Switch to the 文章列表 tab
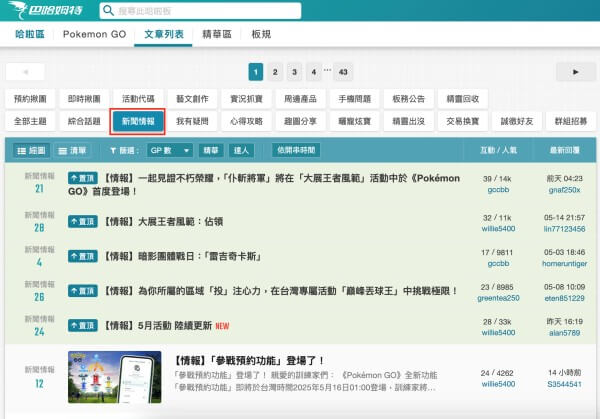Screen dimensions: 600x419 pos(164,34)
